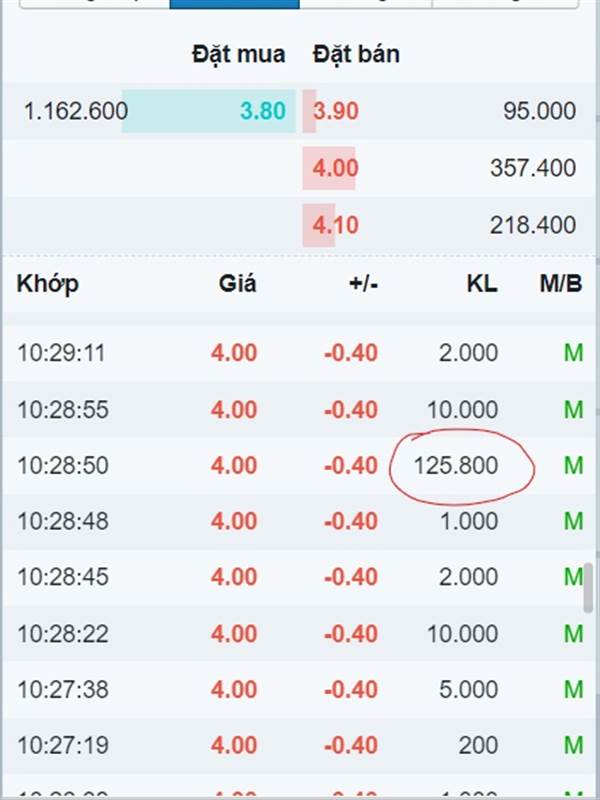Select the active blue tab at top
Viewport: 600px width, 800px height.
[234, 4]
